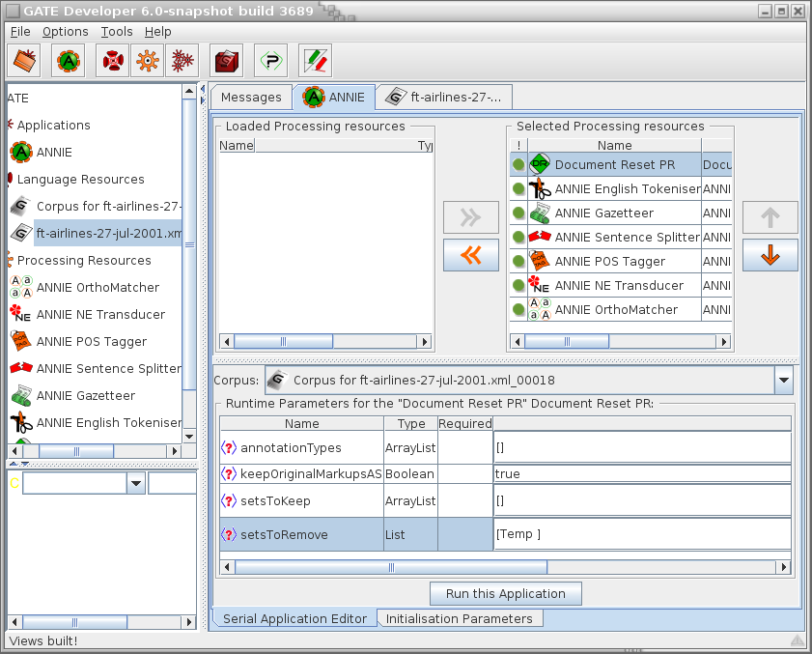Toggle the green status dot for ANNIE OrthoMatcher
This screenshot has width=812, height=654.
click(x=518, y=309)
